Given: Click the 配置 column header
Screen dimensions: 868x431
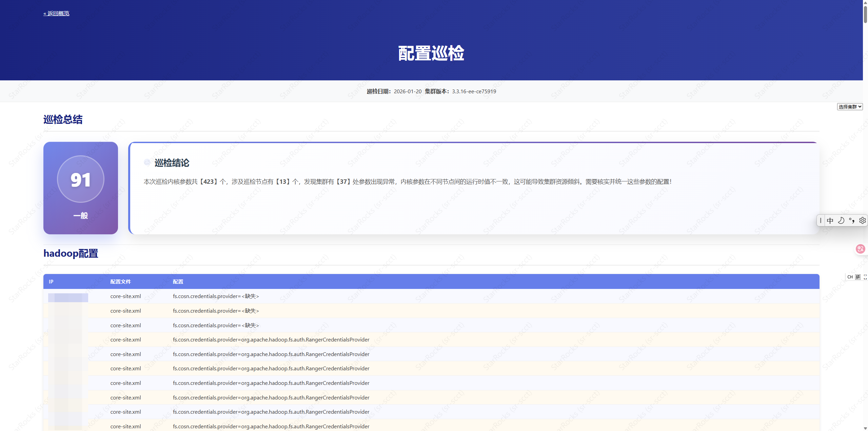Looking at the screenshot, I should point(178,281).
